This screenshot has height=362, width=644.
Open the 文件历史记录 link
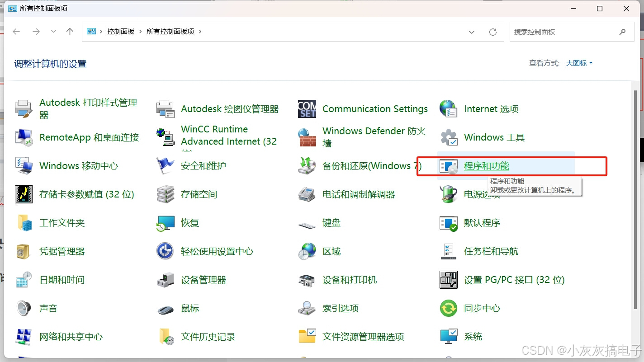(208, 337)
